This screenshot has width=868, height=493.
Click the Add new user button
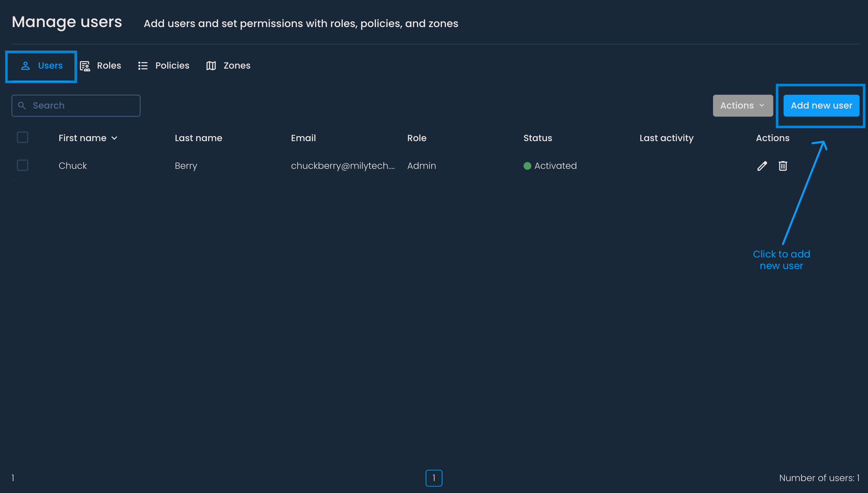(x=821, y=106)
